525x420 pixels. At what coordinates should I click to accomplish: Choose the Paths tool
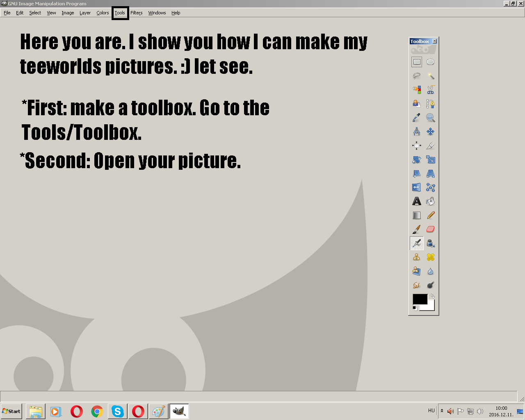click(430, 104)
